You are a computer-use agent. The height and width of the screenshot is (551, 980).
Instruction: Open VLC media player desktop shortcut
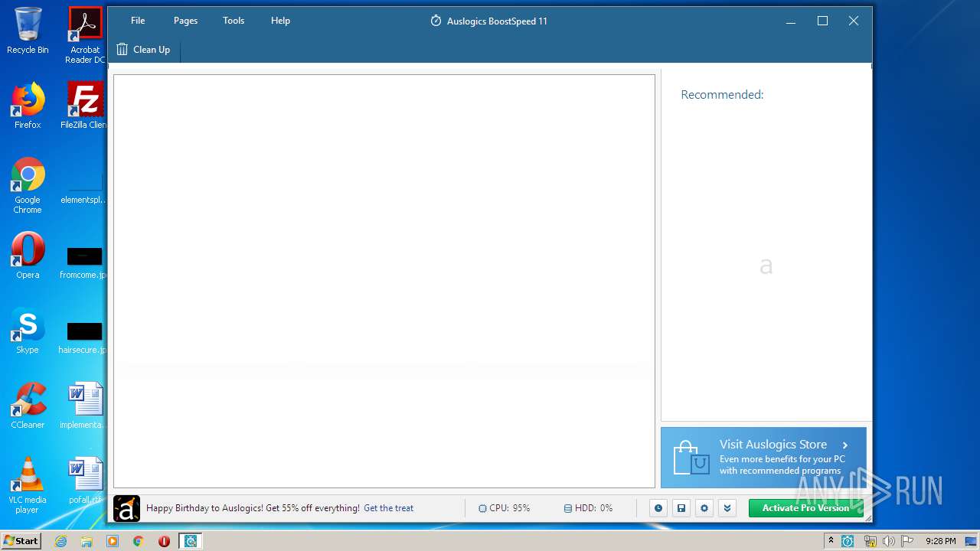[x=28, y=485]
